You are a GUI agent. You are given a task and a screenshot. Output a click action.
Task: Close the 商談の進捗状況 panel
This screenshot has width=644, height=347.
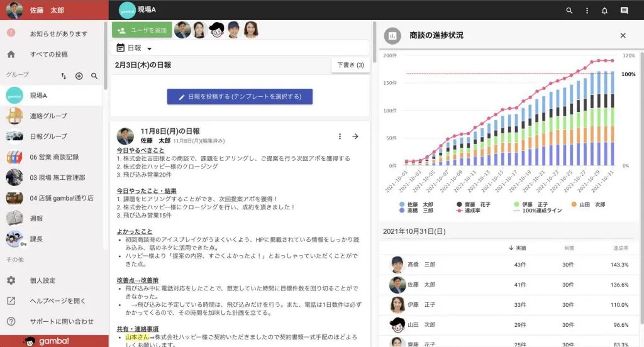tap(623, 36)
